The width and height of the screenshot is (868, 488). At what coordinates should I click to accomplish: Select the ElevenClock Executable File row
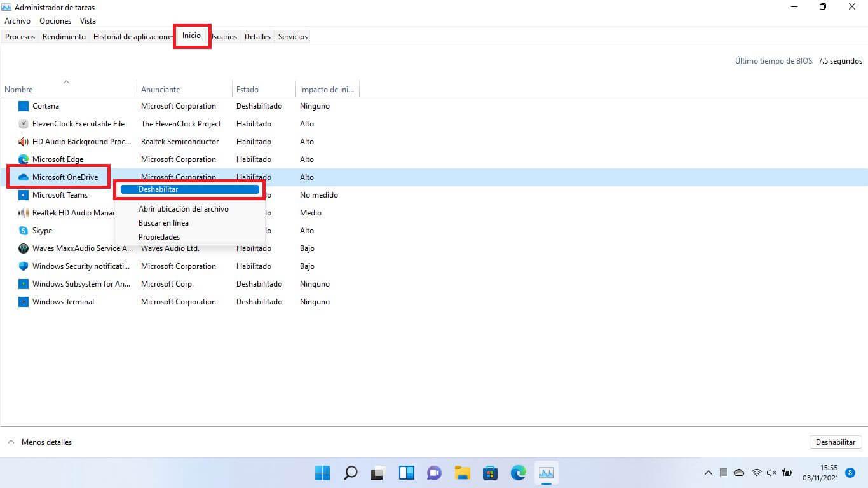[x=78, y=124]
